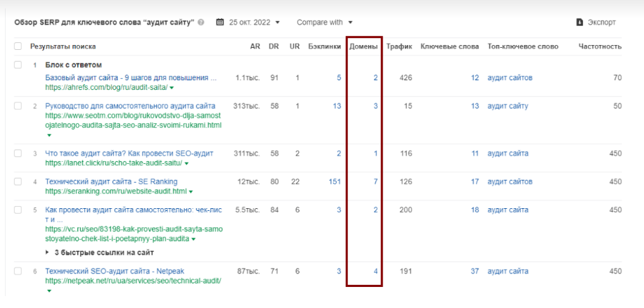Click the help question mark beside SERP title
The height and width of the screenshot is (308, 644).
coord(202,23)
